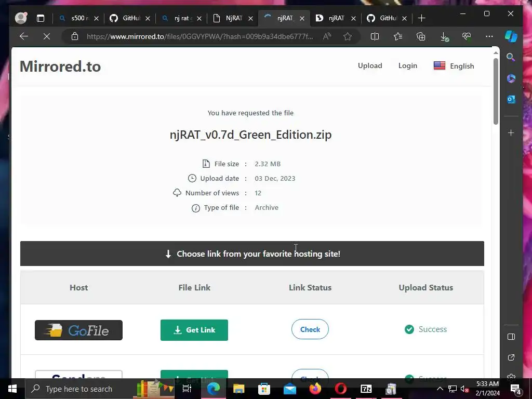Image resolution: width=532 pixels, height=399 pixels.
Task: Open the sidebar Search icon
Action: [x=511, y=57]
